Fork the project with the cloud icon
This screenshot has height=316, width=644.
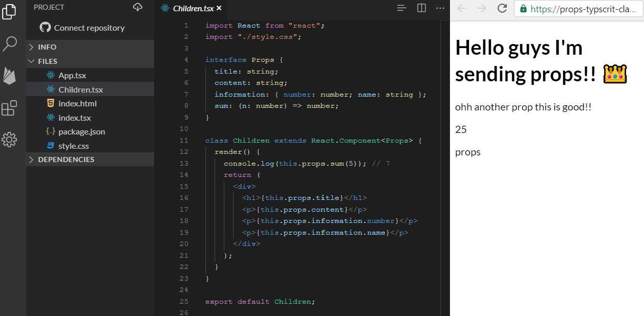[137, 7]
